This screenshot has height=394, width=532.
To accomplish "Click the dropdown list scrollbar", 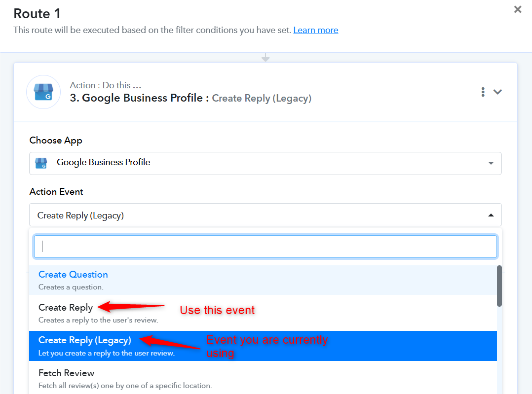I will (499, 286).
